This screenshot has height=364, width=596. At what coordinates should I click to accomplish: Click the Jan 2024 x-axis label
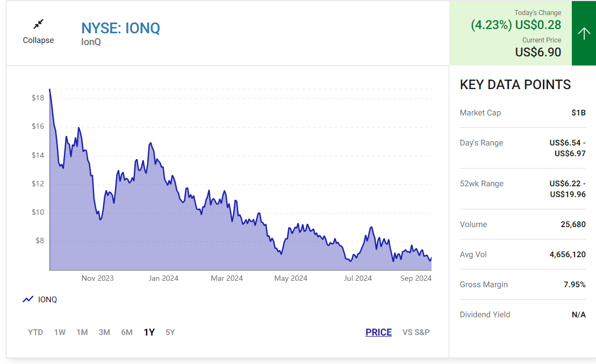coord(163,278)
